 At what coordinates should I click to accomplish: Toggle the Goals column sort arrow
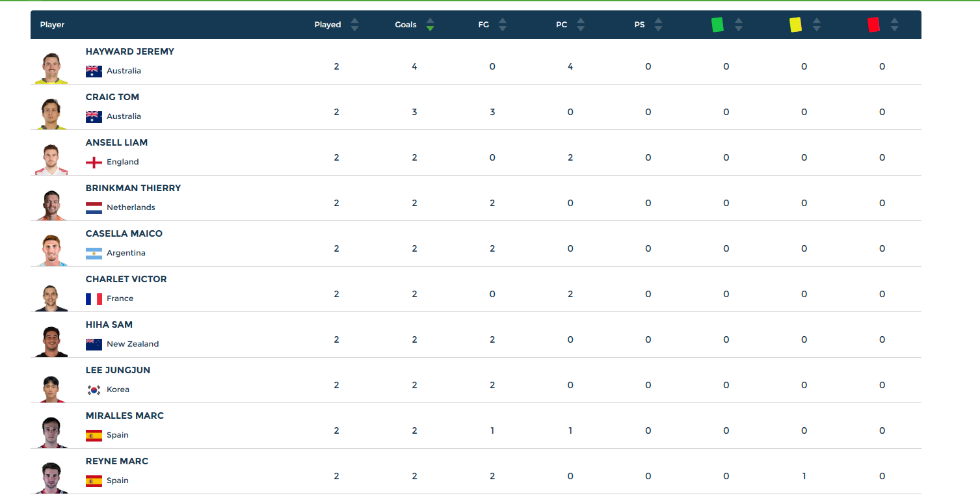pyautogui.click(x=430, y=25)
